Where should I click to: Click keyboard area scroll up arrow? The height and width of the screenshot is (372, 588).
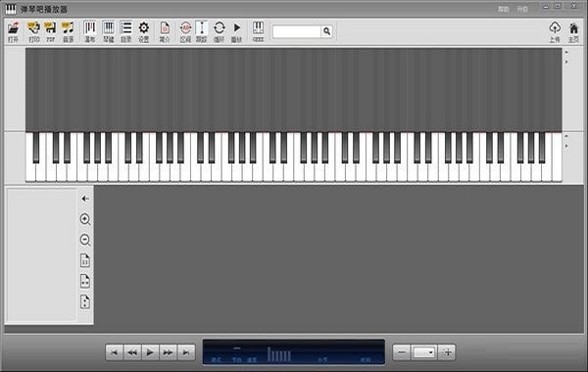click(566, 136)
